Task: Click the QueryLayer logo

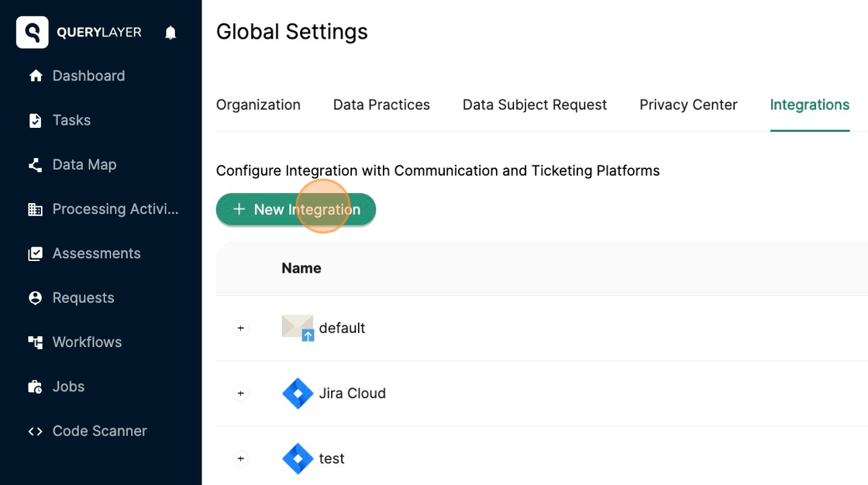Action: pyautogui.click(x=32, y=32)
